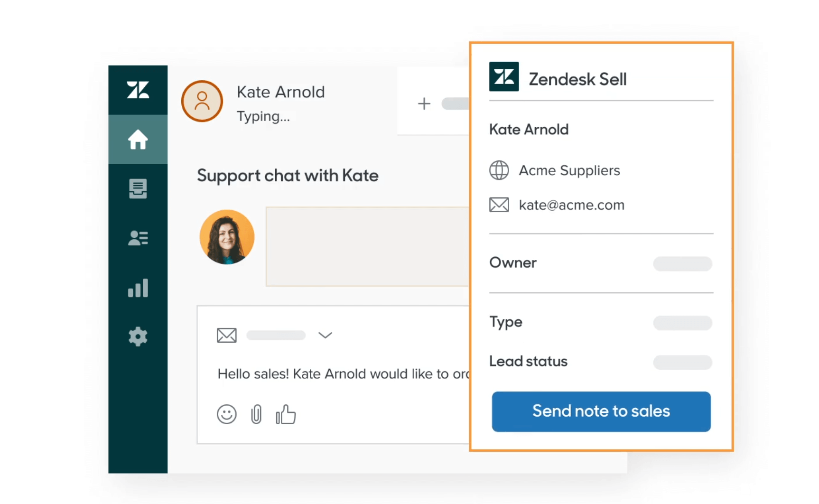Viewport: 819px width, 504px height.
Task: Select the Owner field value
Action: [683, 264]
